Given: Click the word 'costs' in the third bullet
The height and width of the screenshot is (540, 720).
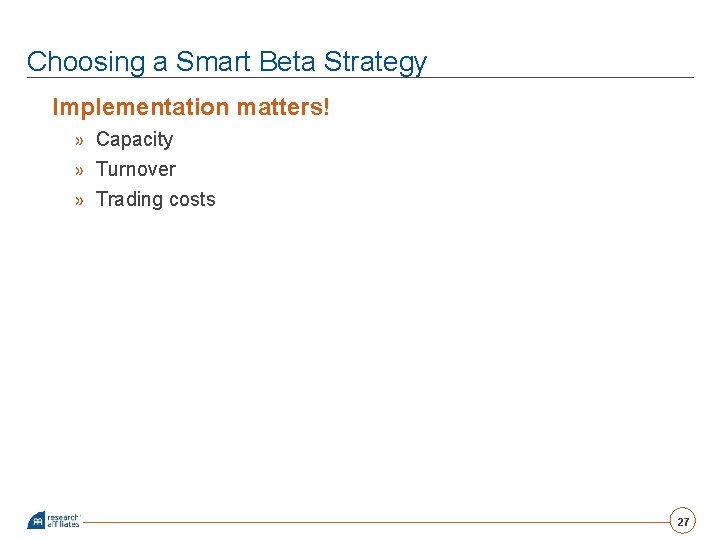Looking at the screenshot, I should (191, 200).
